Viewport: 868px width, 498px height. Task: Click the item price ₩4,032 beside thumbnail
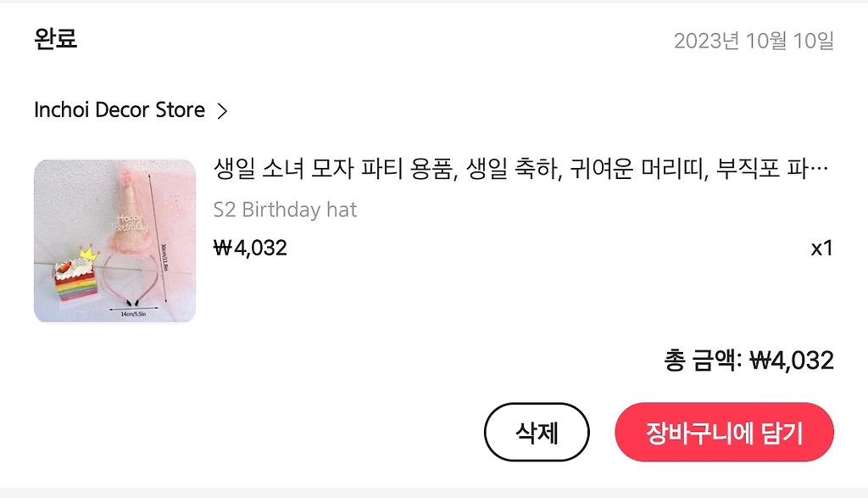(x=250, y=248)
